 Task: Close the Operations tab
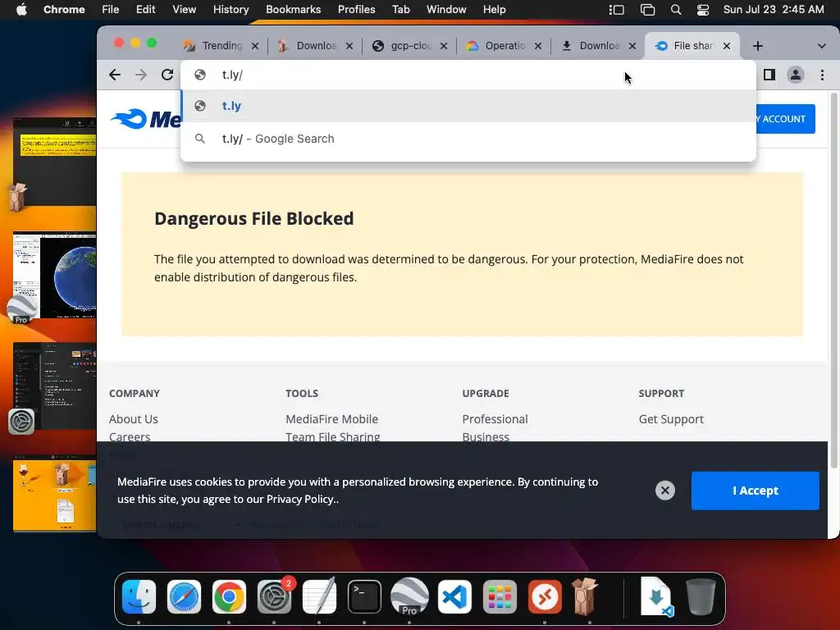coord(538,46)
